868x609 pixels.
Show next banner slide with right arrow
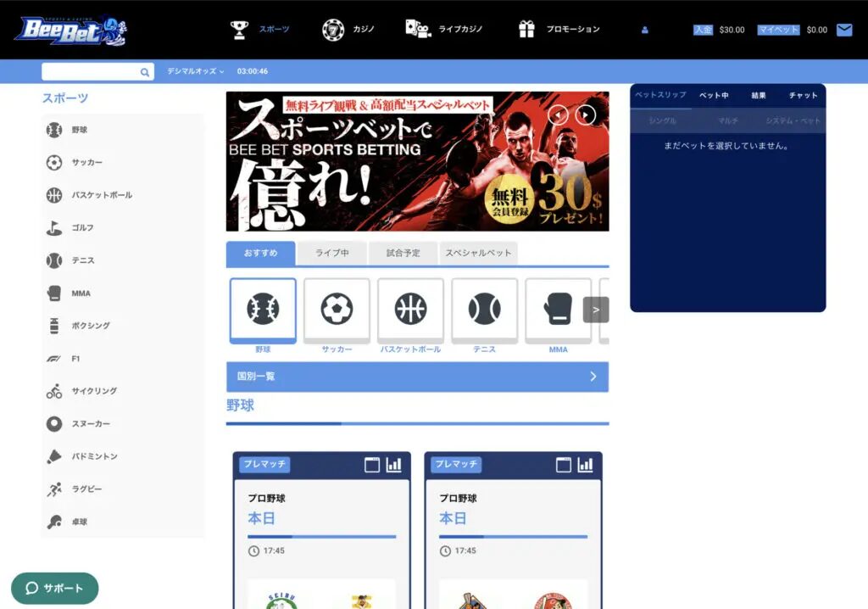click(585, 115)
